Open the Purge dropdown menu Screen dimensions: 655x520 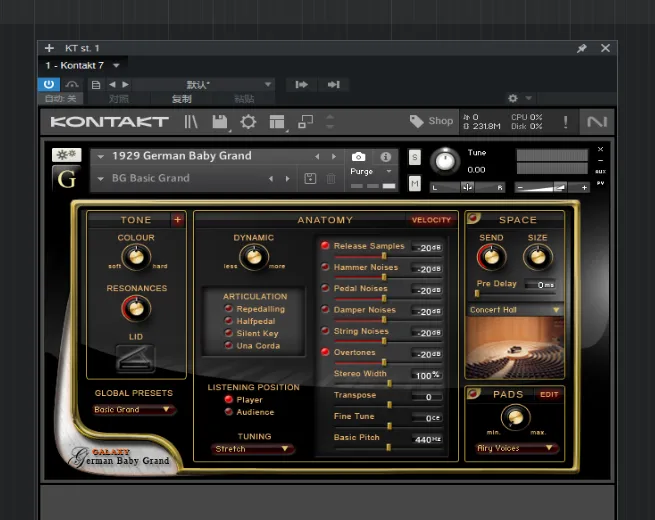tap(371, 171)
